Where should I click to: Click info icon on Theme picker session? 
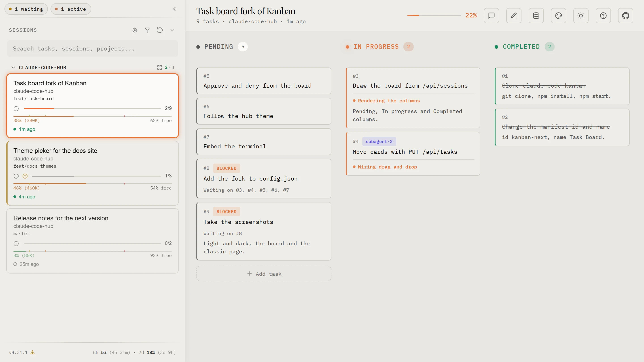pyautogui.click(x=16, y=176)
